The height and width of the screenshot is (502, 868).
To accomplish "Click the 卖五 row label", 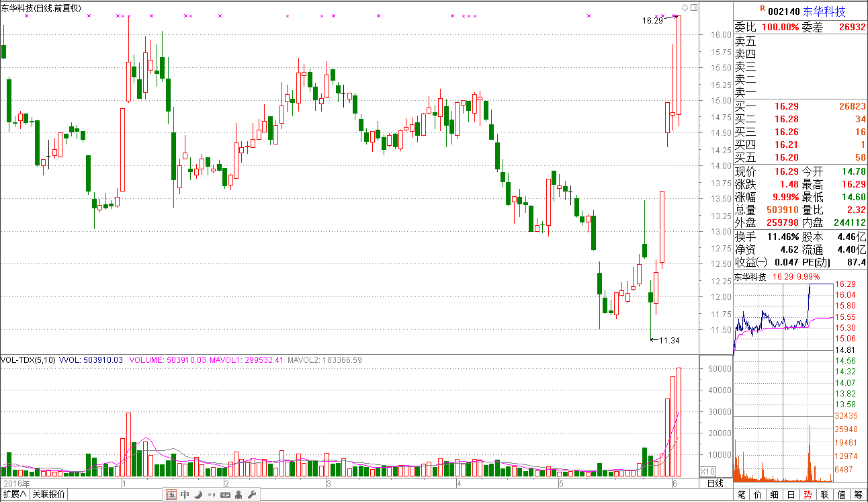I will tap(746, 42).
